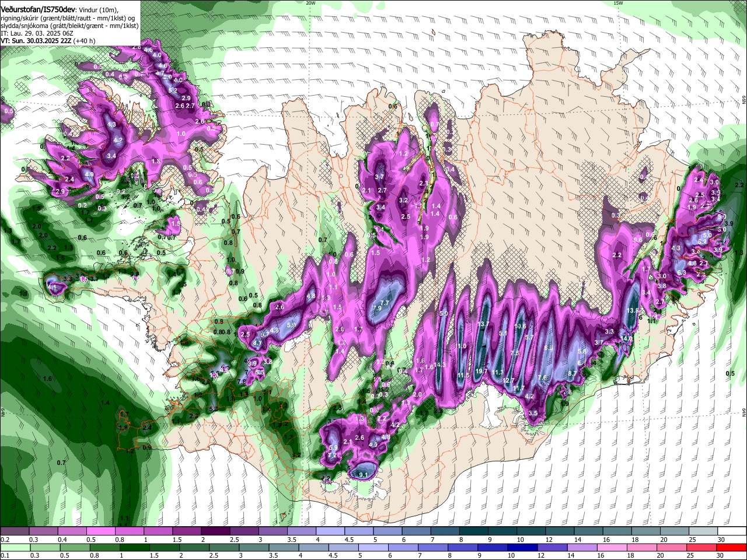Click the darkest green swatch after 1 in lower legend
Image resolution: width=747 pixels, height=560 pixels.
pyautogui.click(x=134, y=547)
